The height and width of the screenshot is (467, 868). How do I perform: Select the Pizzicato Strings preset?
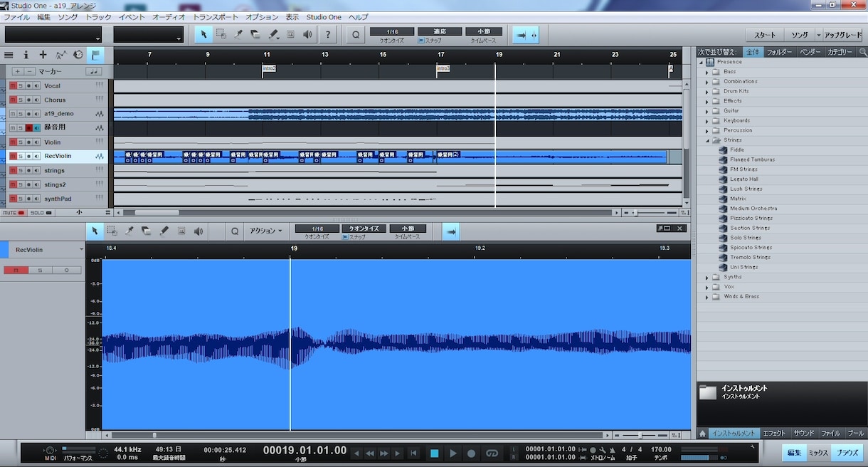tap(751, 218)
